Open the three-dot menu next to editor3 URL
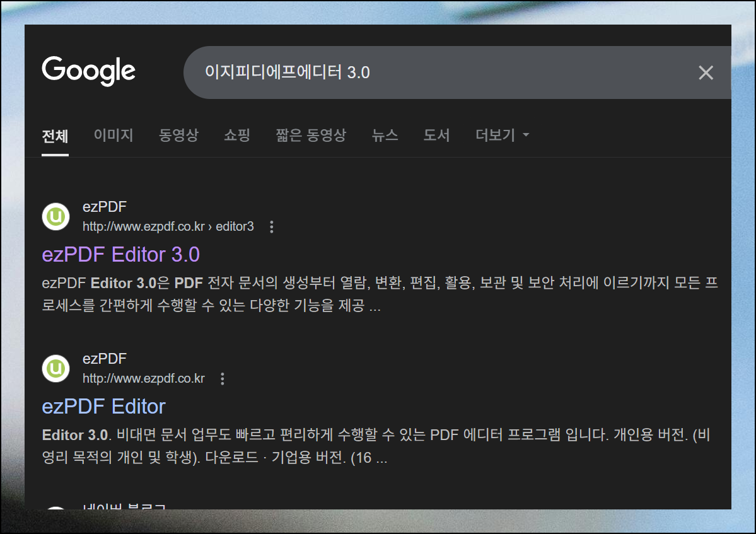Screen dimensions: 756x534 click(272, 226)
